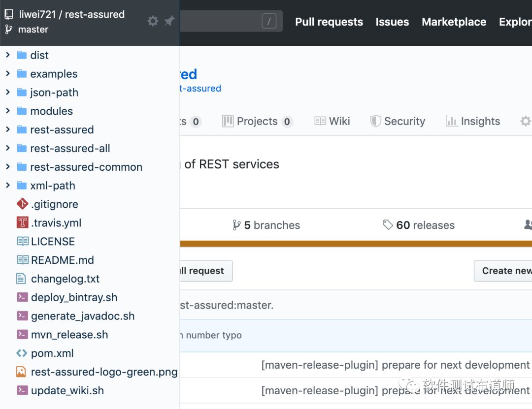This screenshot has width=532, height=409.
Task: Expand the modules folder chevron
Action: (8, 111)
